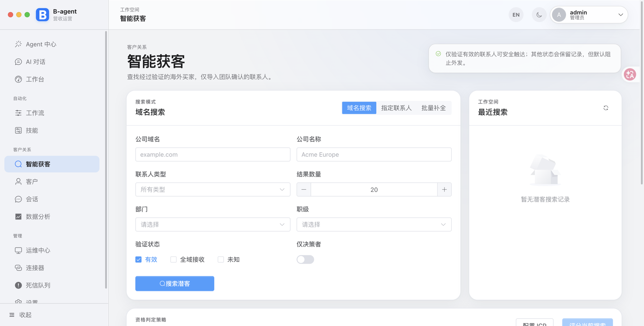Open AI 对话 chat page
Viewport: 644px width, 326px height.
pos(52,62)
